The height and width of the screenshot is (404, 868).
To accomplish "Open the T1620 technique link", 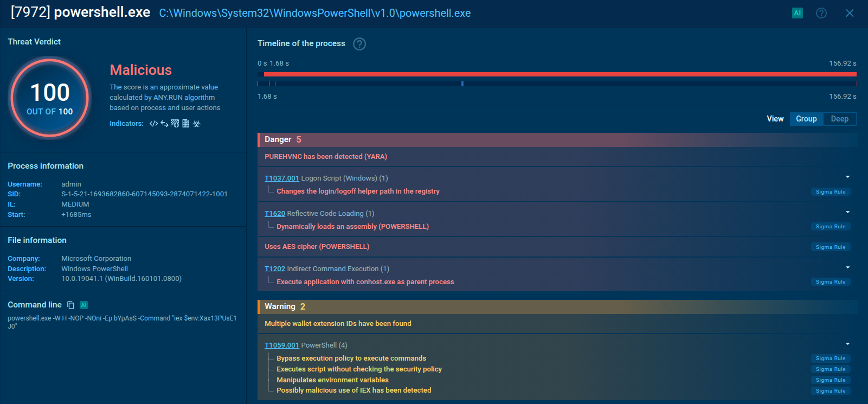I will coord(274,214).
